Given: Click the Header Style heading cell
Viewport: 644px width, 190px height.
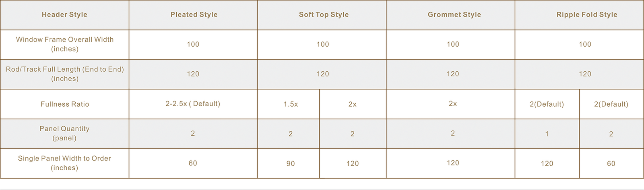Looking at the screenshot, I should (64, 14).
